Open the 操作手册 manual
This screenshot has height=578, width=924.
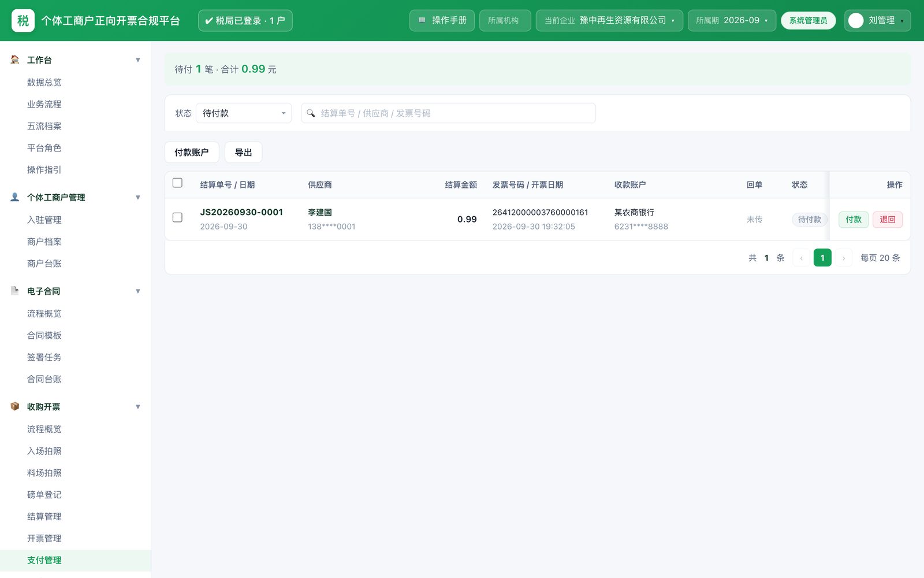[x=442, y=20]
